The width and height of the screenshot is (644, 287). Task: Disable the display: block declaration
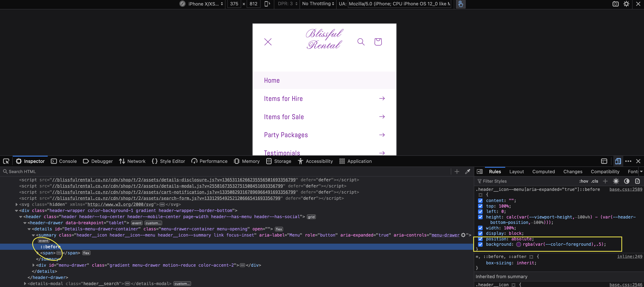(x=480, y=233)
